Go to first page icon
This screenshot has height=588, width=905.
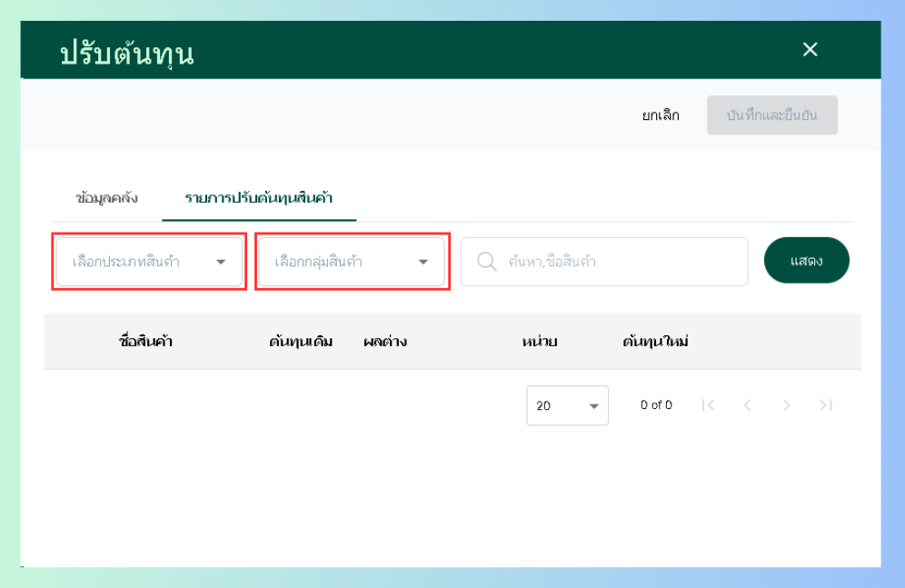coord(708,405)
